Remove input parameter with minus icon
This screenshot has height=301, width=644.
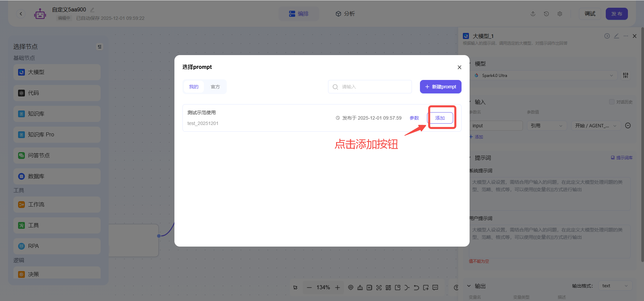[x=628, y=126]
